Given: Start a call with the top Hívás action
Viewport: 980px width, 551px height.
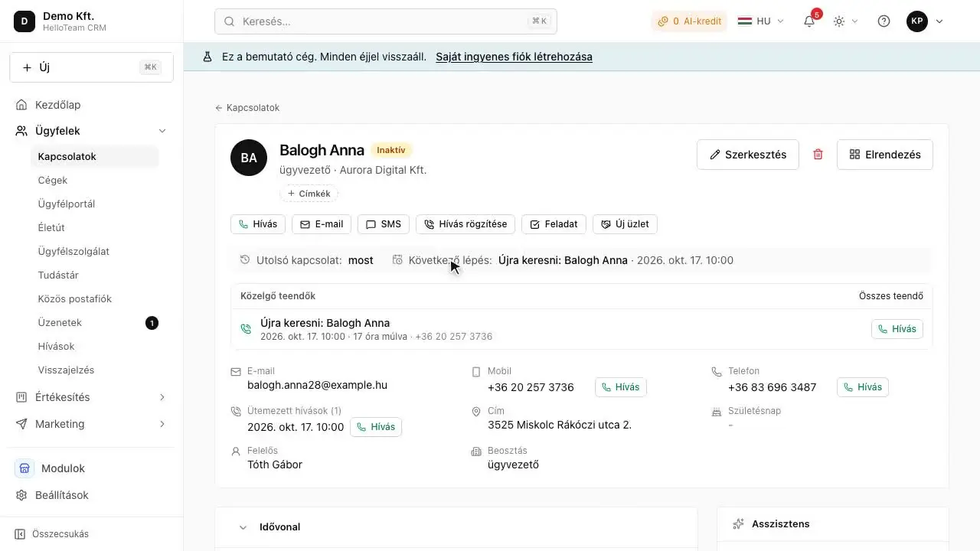Looking at the screenshot, I should (x=258, y=224).
